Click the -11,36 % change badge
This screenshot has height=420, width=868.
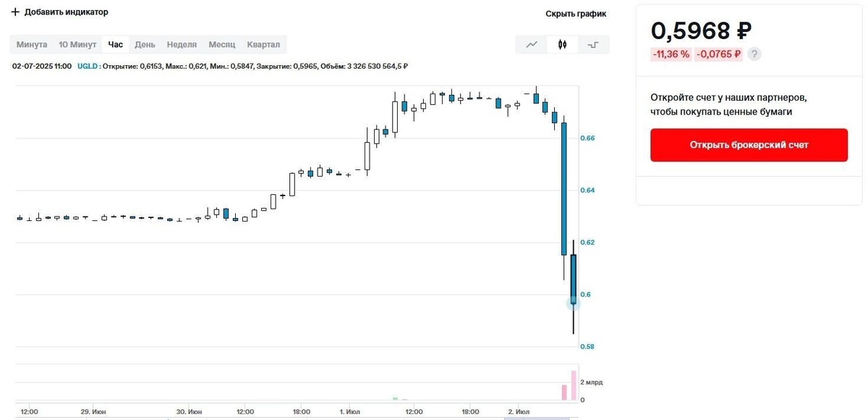tap(670, 54)
